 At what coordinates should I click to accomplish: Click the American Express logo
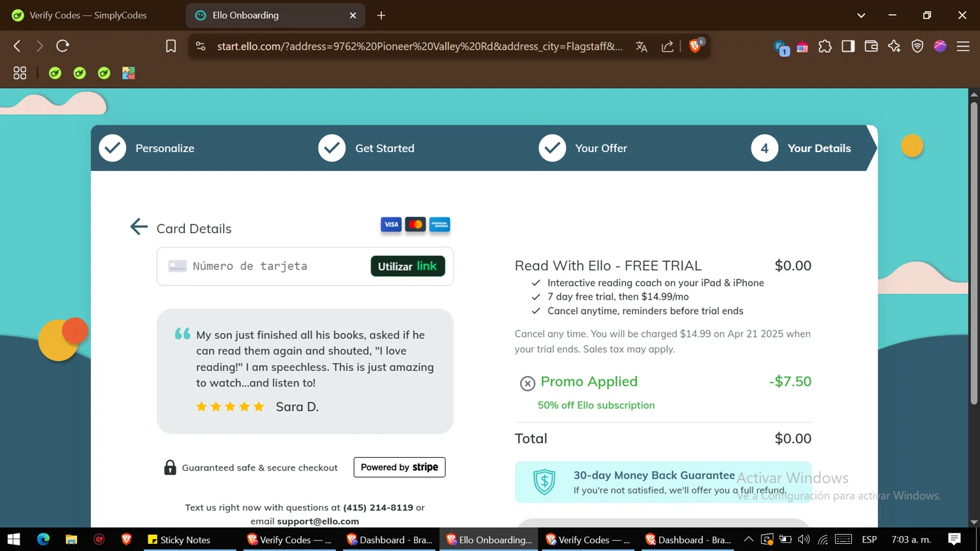point(440,225)
